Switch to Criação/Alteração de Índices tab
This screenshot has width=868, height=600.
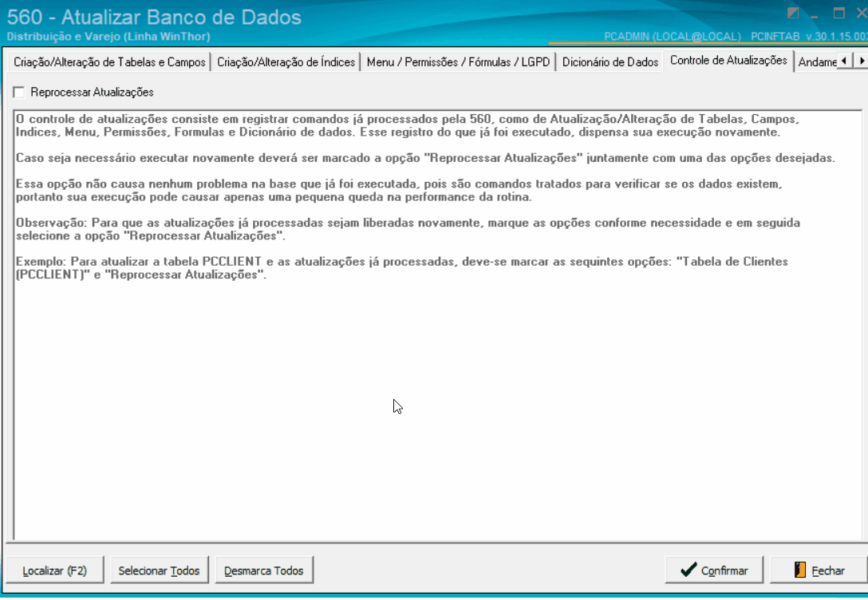286,62
